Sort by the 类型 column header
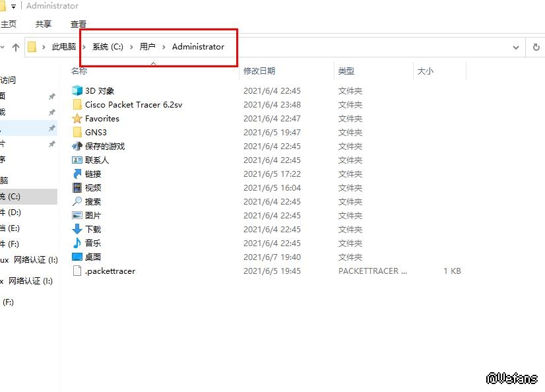This screenshot has height=392, width=545. pyautogui.click(x=346, y=71)
